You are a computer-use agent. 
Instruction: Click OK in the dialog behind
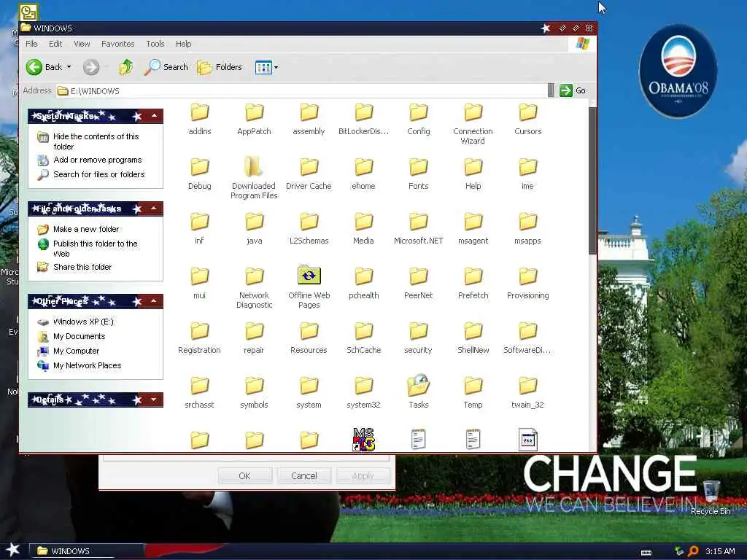(245, 475)
